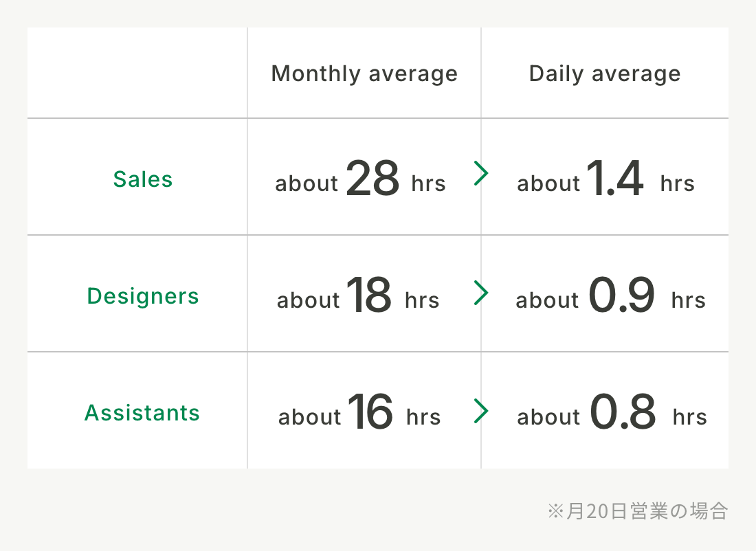This screenshot has height=551, width=756.
Task: Click the Japanese footnote about 20 business days
Action: coord(637,511)
